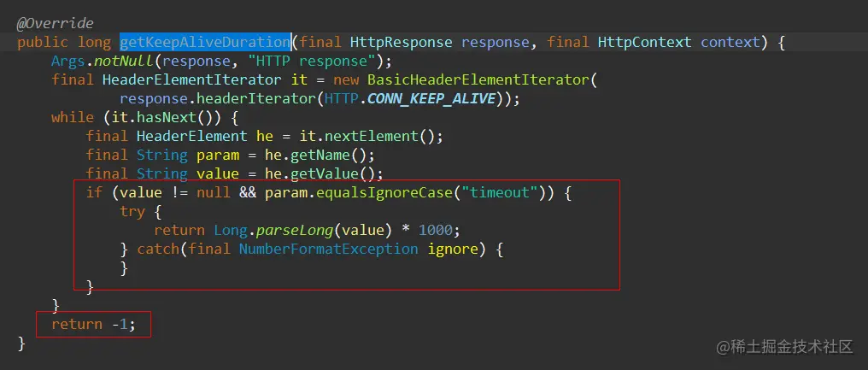Click the Long class reference
Viewport: 868px width, 370px height.
coord(231,230)
